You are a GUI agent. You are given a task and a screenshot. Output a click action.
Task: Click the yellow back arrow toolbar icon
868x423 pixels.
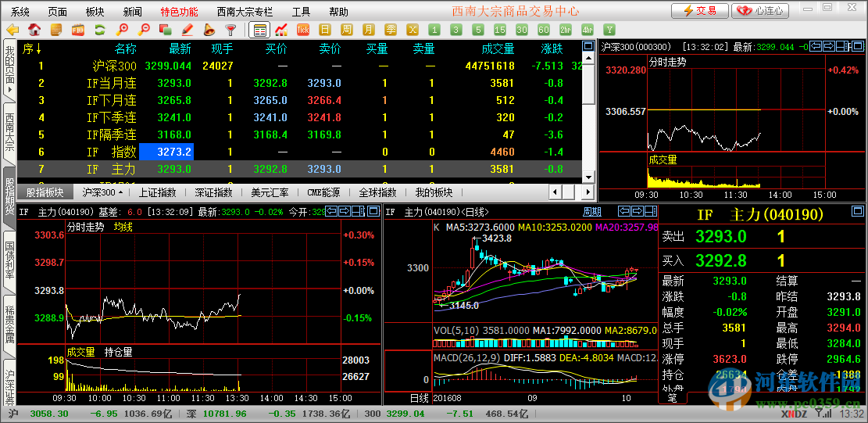(13, 30)
